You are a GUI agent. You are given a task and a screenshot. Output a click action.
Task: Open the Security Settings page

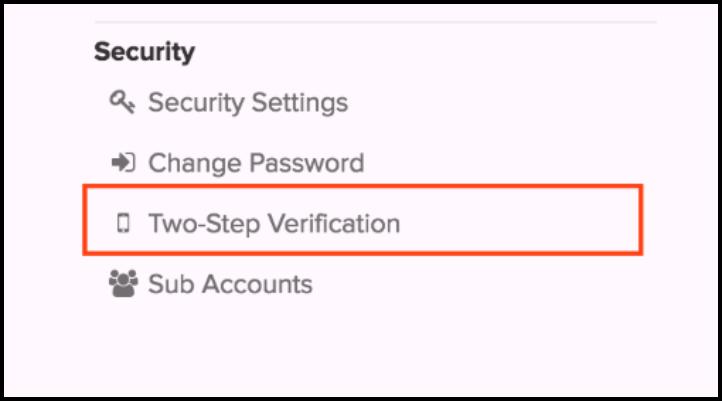pos(248,102)
